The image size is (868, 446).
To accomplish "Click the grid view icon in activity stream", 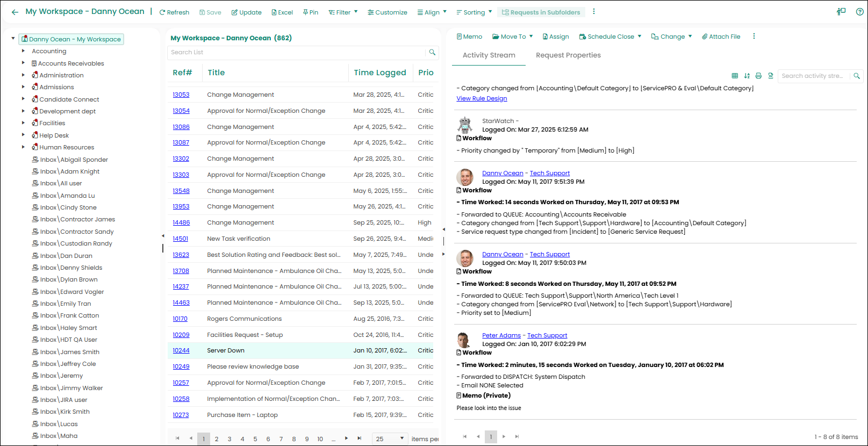I will coord(735,76).
